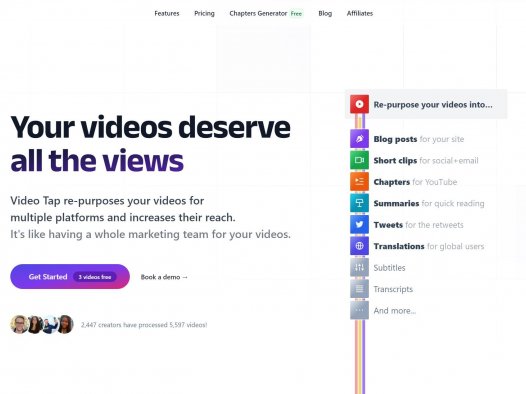This screenshot has width=526, height=394.
Task: Open the Pricing page link
Action: click(x=204, y=13)
